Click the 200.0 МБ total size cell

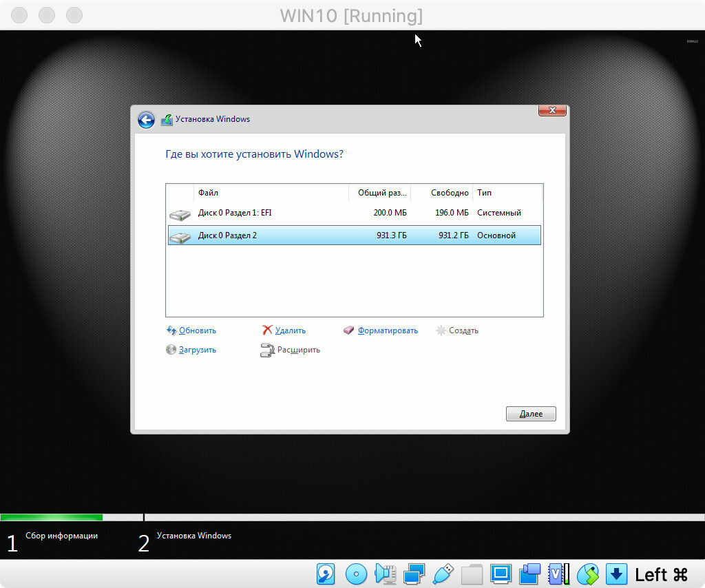pyautogui.click(x=390, y=213)
